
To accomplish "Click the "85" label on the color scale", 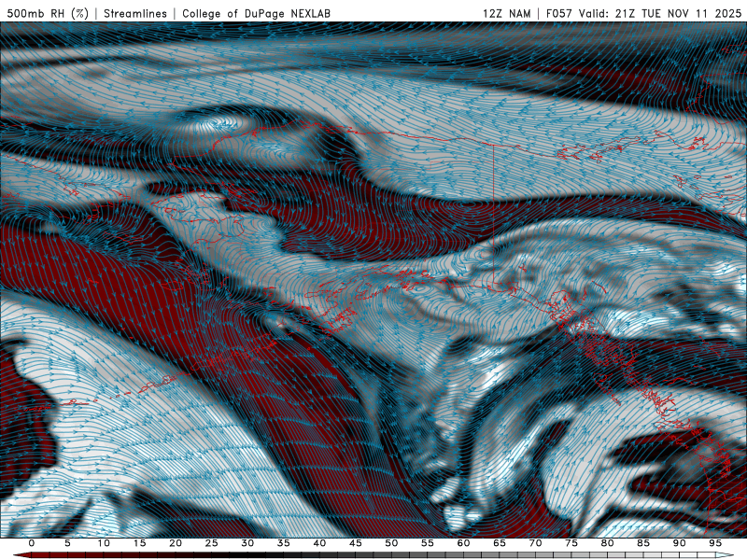I will 643,543.
